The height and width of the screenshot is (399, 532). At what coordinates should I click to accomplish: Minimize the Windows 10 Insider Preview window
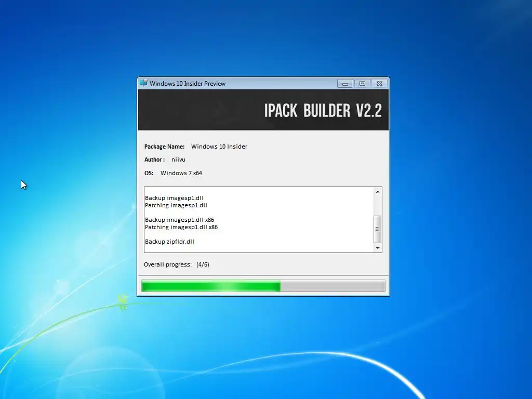point(345,84)
